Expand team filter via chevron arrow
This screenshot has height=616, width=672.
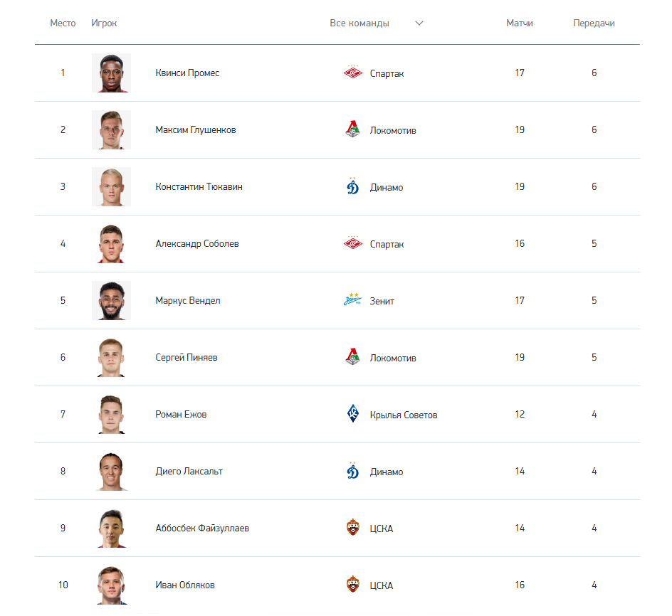(x=419, y=23)
